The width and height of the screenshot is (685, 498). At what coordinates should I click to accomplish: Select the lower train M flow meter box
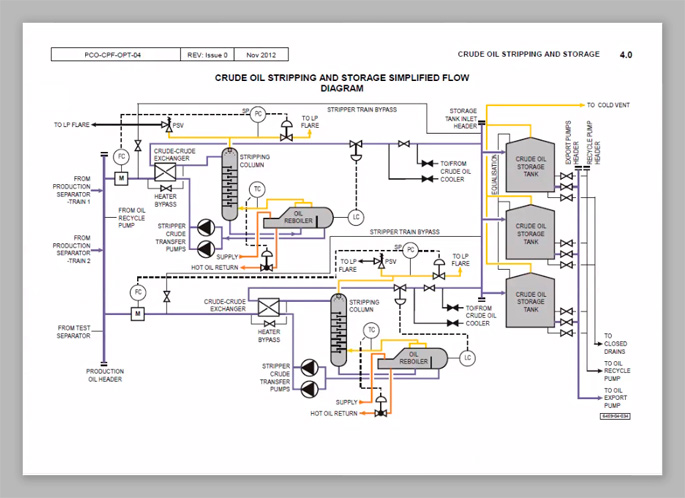click(x=138, y=313)
